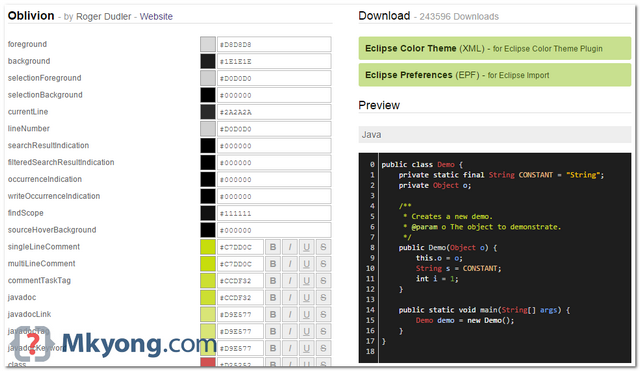Pick the foreground color swatch
Screen dimensions: 640x371
point(208,44)
